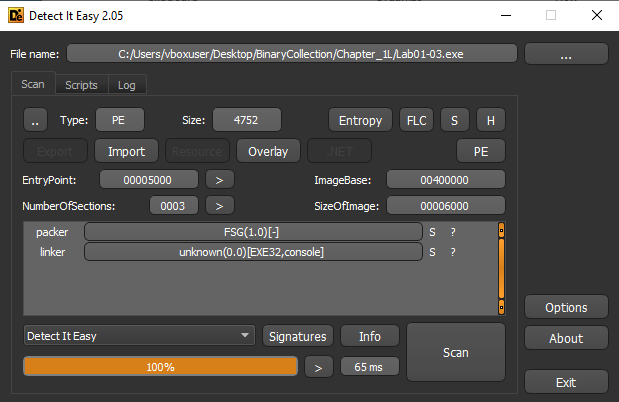
Task: Click the EntryPoint value 00005000
Action: [x=148, y=180]
